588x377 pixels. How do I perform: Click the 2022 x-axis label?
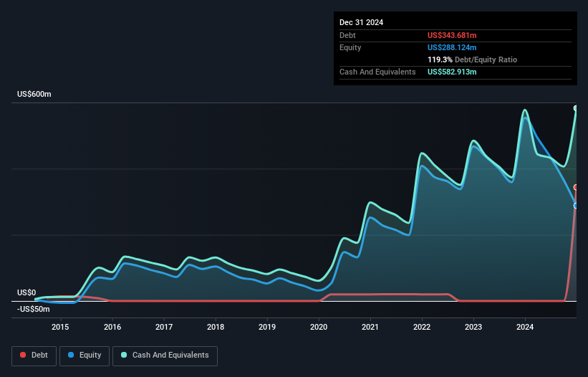tap(422, 327)
